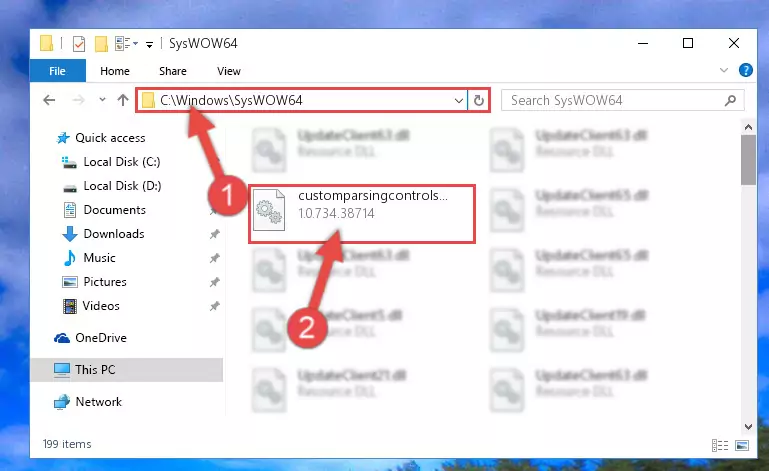This screenshot has width=769, height=471.
Task: Open the address bar history dropdown
Action: pos(459,101)
